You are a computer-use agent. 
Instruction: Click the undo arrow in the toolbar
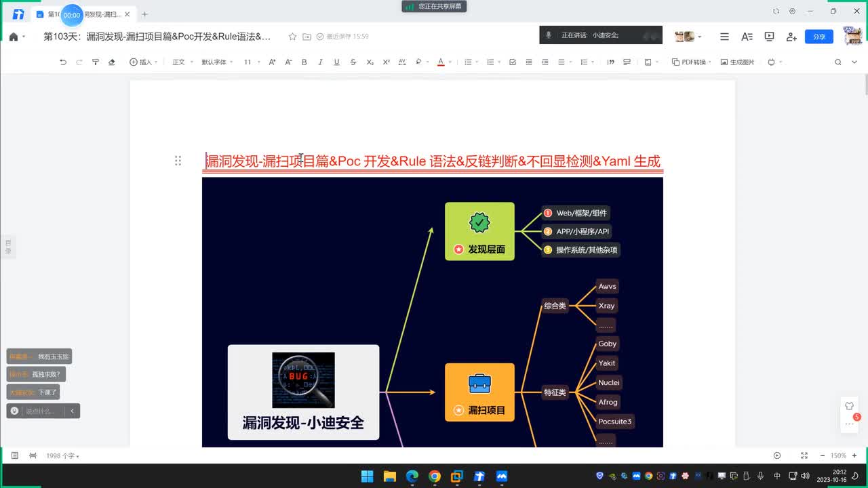[63, 62]
